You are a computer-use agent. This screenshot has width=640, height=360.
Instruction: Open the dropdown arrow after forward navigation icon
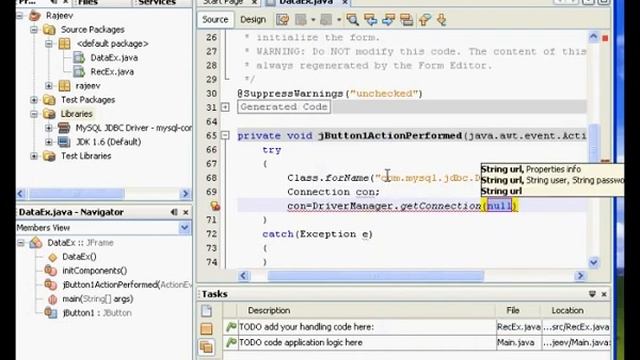pyautogui.click(x=338, y=20)
